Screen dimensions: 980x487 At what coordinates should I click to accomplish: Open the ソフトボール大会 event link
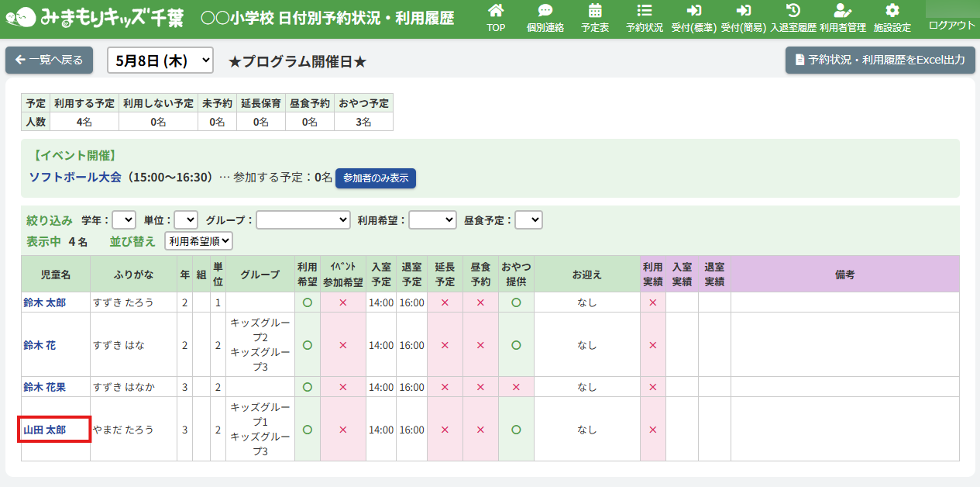(x=75, y=177)
